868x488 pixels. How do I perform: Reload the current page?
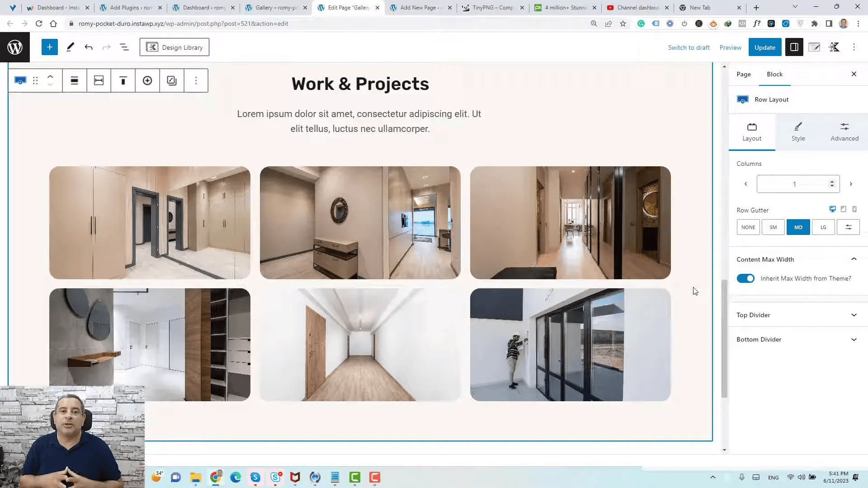[39, 23]
